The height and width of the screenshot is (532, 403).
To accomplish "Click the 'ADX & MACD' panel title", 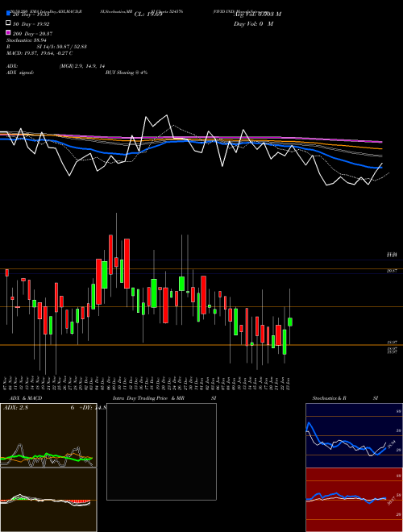I will pos(26,398).
